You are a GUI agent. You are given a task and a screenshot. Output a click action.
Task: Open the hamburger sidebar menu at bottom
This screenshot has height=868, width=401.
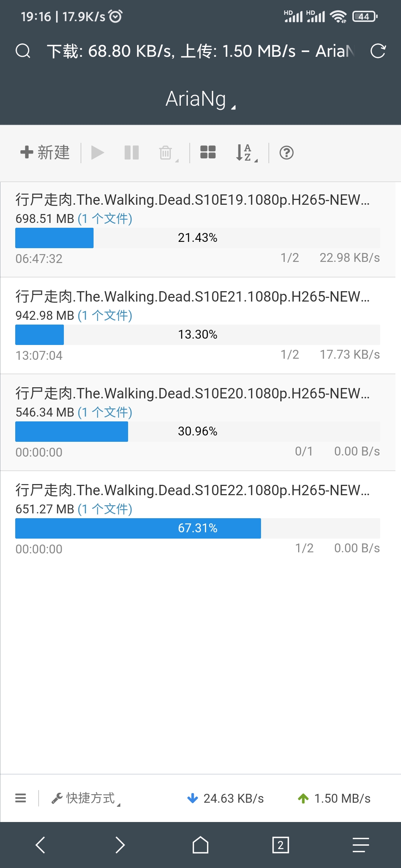click(21, 798)
